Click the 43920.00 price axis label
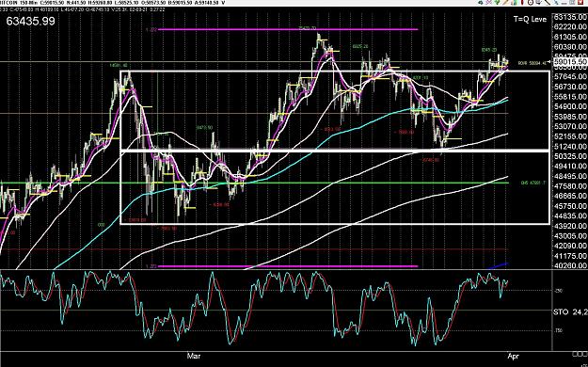Screen dimensions: 588x367 click(x=570, y=226)
